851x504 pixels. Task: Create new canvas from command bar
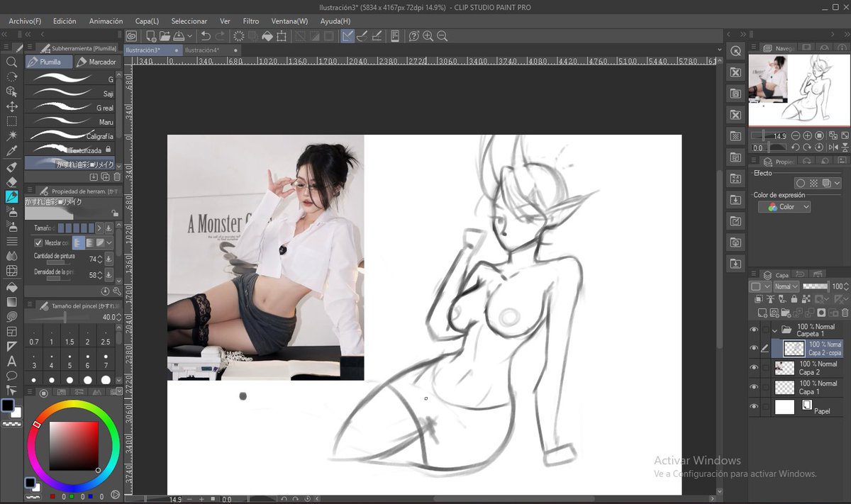pyautogui.click(x=151, y=36)
